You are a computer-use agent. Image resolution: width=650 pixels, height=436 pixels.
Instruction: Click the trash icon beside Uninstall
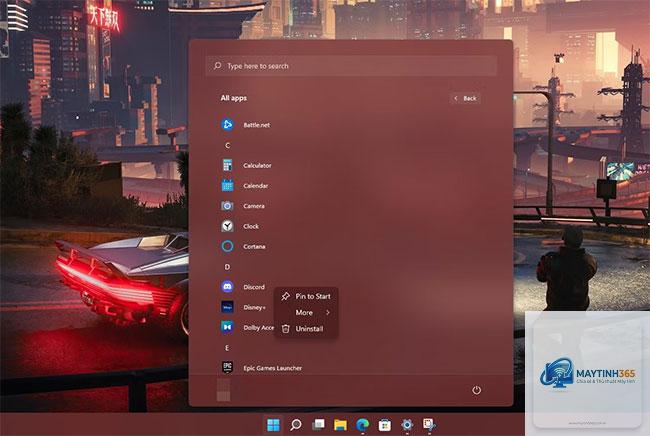[285, 329]
